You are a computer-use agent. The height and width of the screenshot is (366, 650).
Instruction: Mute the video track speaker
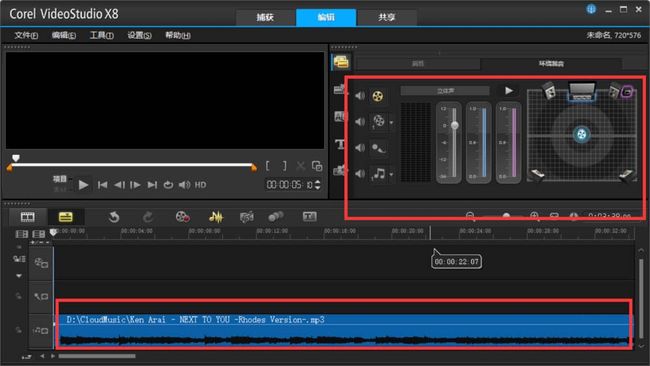click(360, 96)
